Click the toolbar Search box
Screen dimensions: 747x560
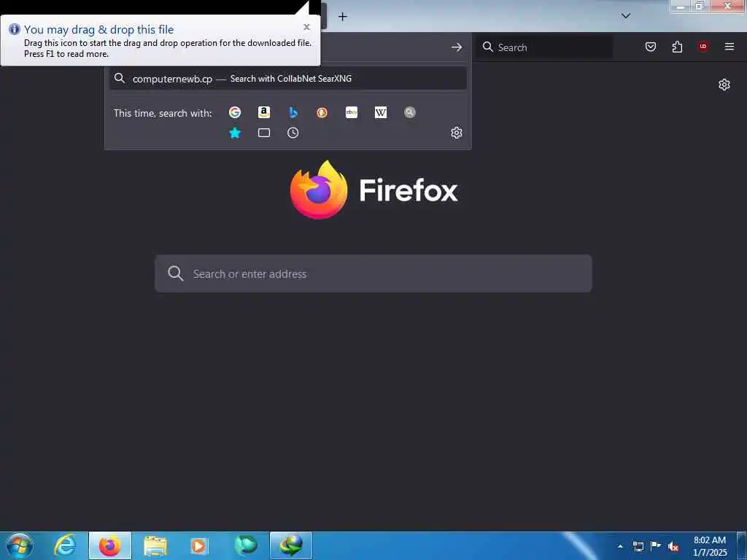544,47
